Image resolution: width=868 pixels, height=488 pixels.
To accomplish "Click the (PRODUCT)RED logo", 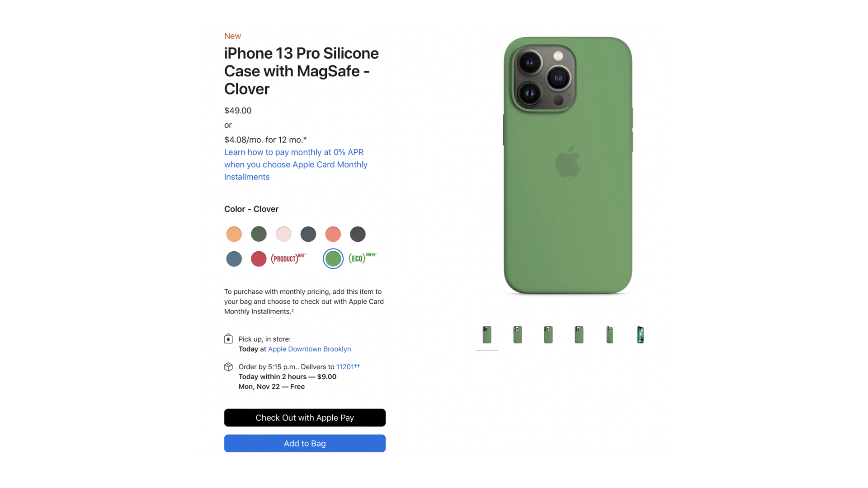I will [x=288, y=258].
